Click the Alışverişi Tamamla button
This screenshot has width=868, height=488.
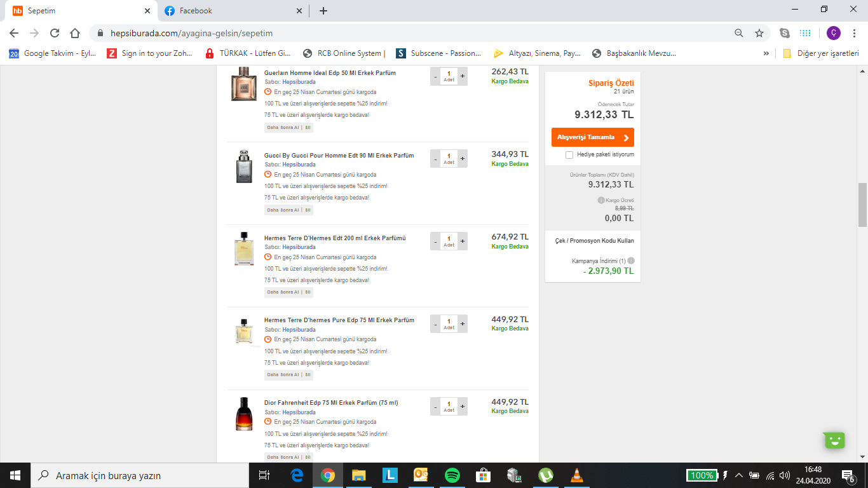pyautogui.click(x=592, y=137)
